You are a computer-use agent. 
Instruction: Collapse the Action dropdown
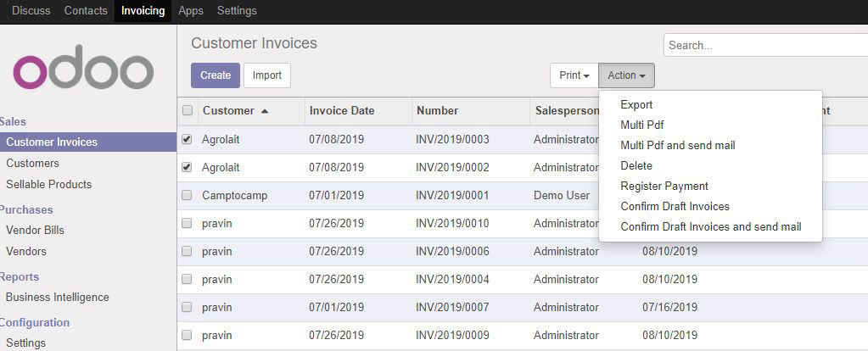tap(627, 75)
